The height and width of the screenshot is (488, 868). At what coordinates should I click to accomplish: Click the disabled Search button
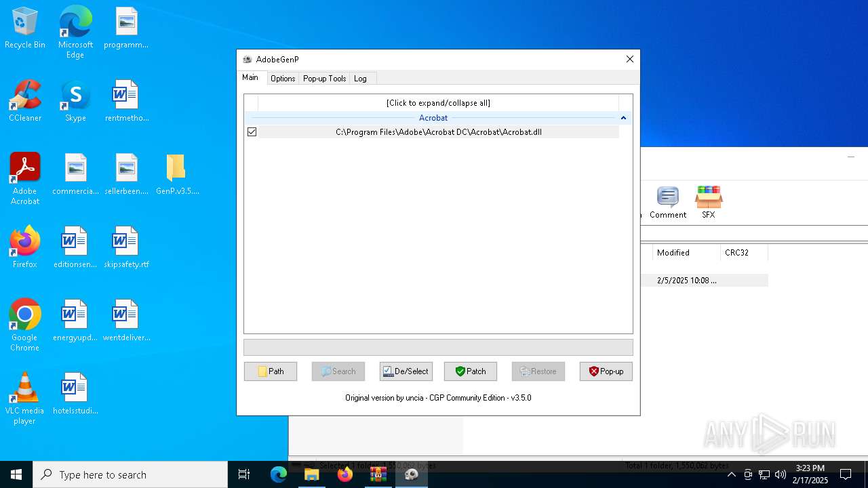(338, 371)
